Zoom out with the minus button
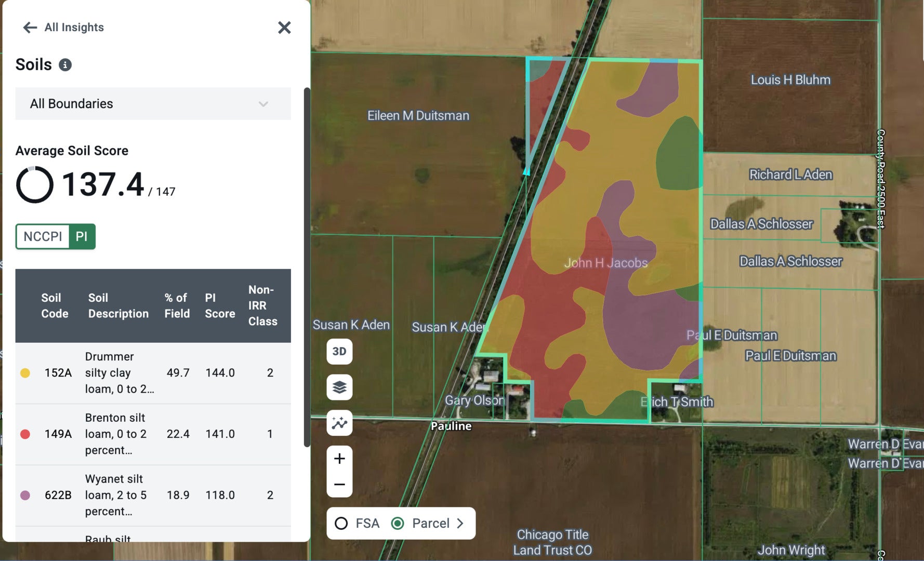The width and height of the screenshot is (924, 561). tap(339, 485)
